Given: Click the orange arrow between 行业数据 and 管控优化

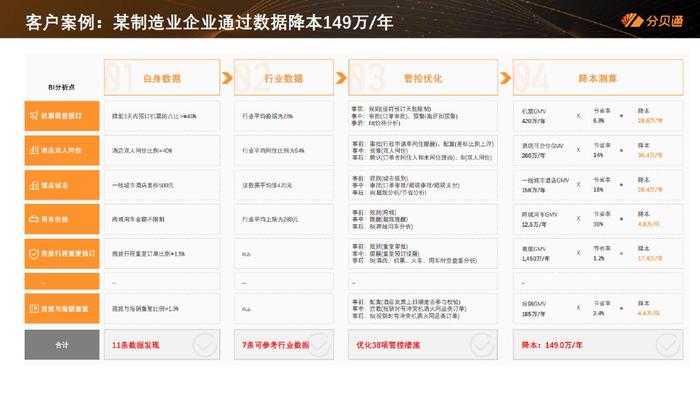Looking at the screenshot, I should click(x=341, y=78).
